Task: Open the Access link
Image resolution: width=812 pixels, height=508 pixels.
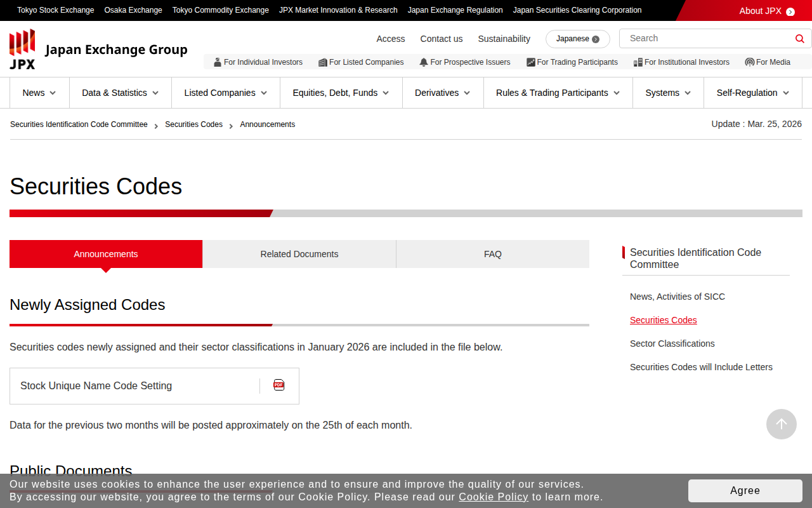Action: click(391, 39)
